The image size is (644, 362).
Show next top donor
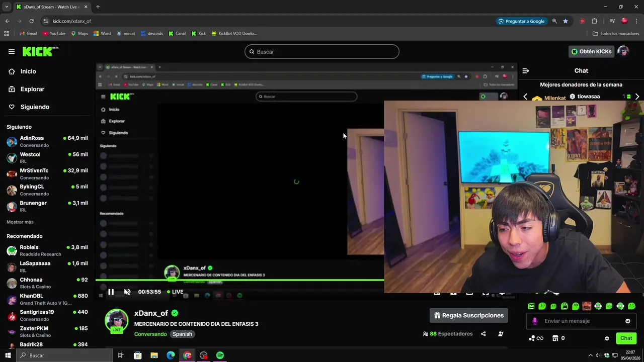coord(637,97)
